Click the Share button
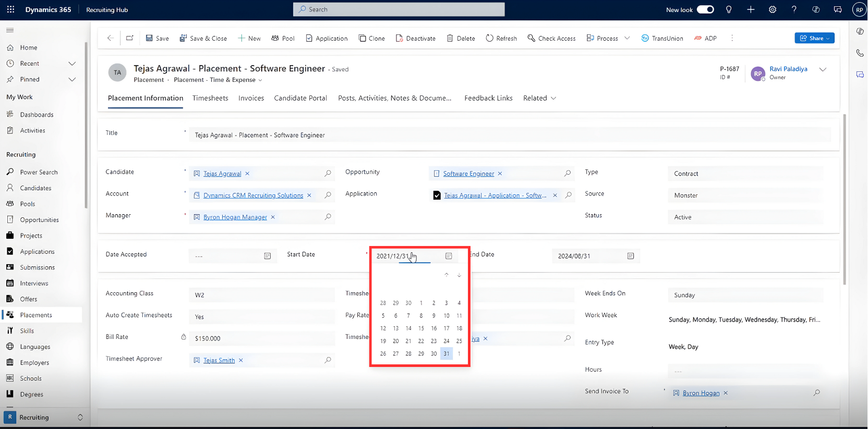868x429 pixels. (814, 38)
